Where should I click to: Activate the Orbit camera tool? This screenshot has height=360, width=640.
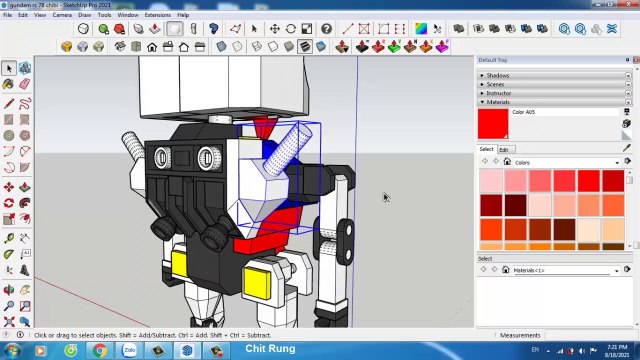click(9, 290)
